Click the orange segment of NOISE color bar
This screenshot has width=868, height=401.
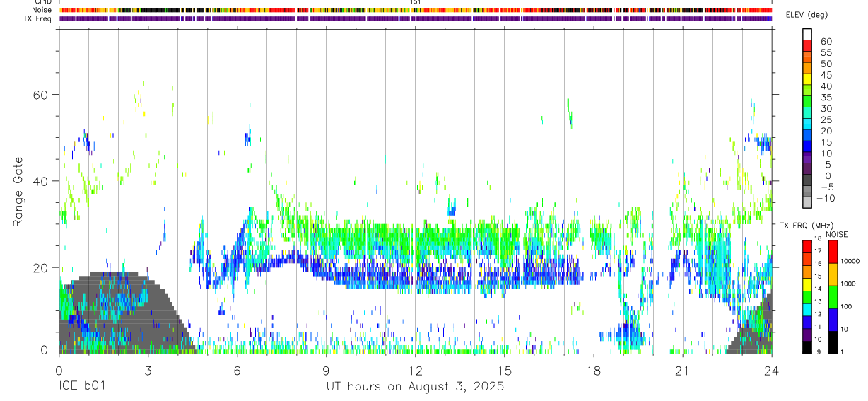[x=832, y=274]
